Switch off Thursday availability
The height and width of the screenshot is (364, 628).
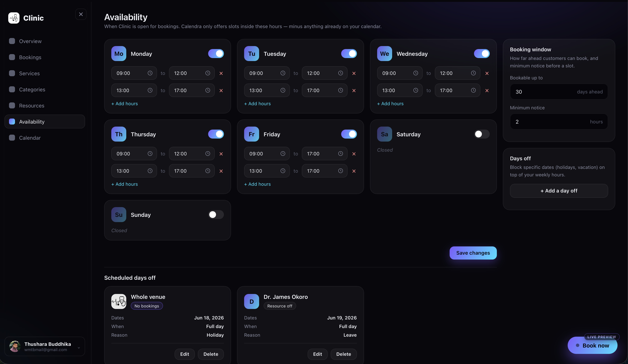tap(216, 134)
